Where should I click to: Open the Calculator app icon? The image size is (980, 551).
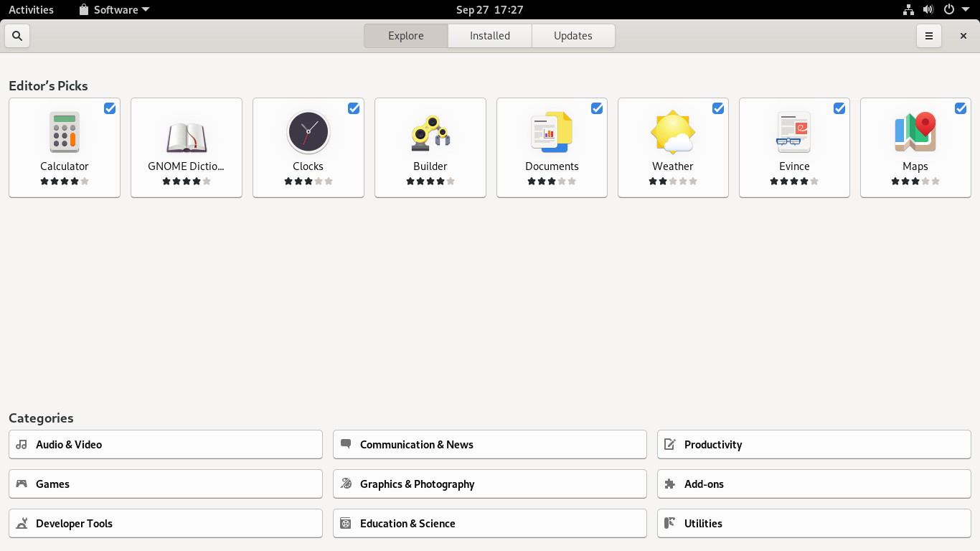pyautogui.click(x=65, y=132)
